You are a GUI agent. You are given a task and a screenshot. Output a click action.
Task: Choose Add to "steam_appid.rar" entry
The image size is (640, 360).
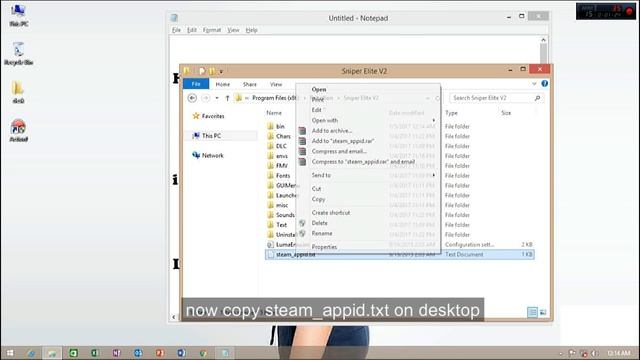coord(343,141)
